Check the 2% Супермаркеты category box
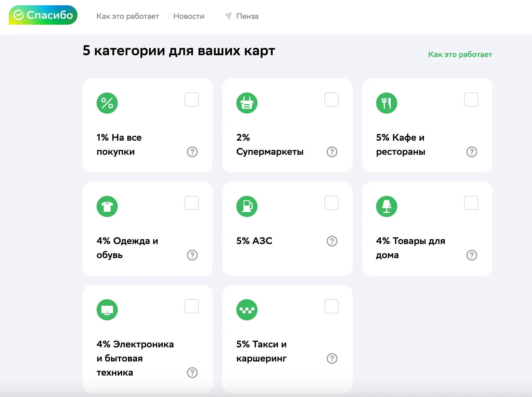This screenshot has width=532, height=397. [x=331, y=100]
